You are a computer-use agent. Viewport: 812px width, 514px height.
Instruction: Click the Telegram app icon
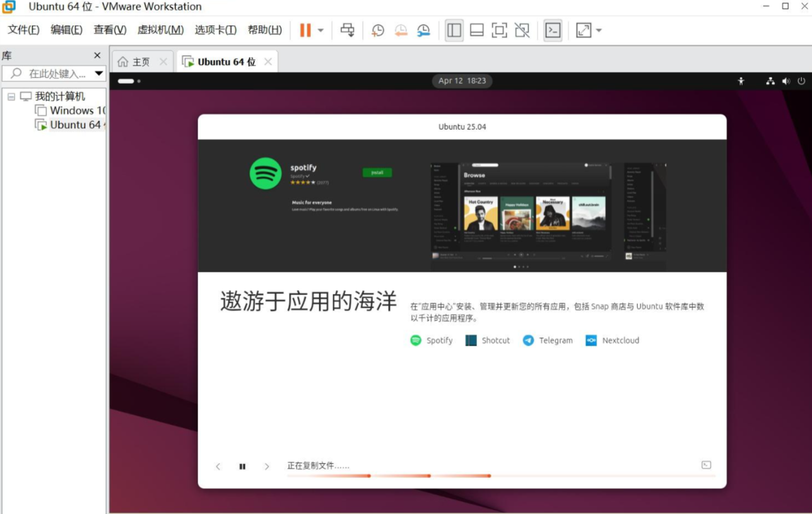click(528, 341)
